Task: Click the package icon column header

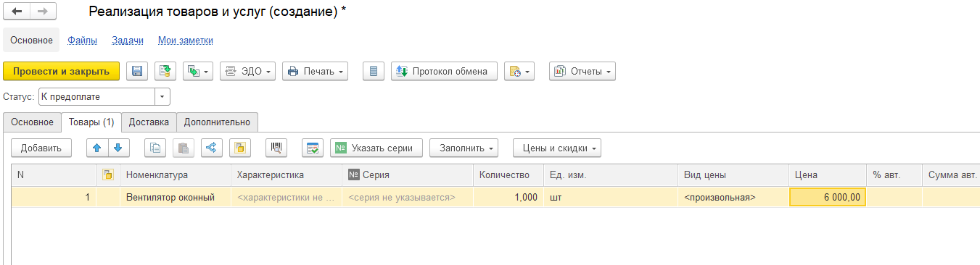Action: pyautogui.click(x=108, y=174)
